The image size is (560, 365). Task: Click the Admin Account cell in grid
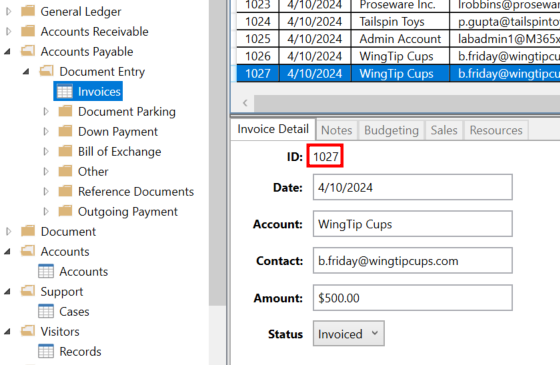click(400, 39)
